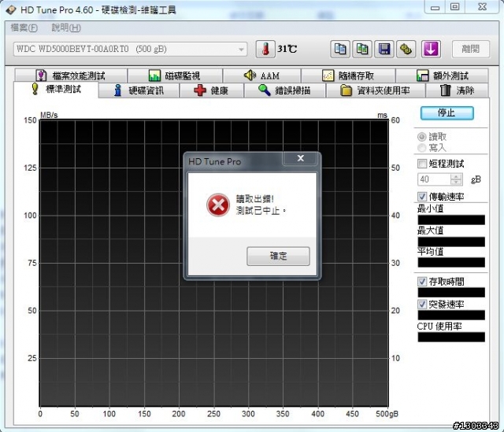Click the 平均值 result box
The width and height of the screenshot is (504, 432).
click(451, 262)
